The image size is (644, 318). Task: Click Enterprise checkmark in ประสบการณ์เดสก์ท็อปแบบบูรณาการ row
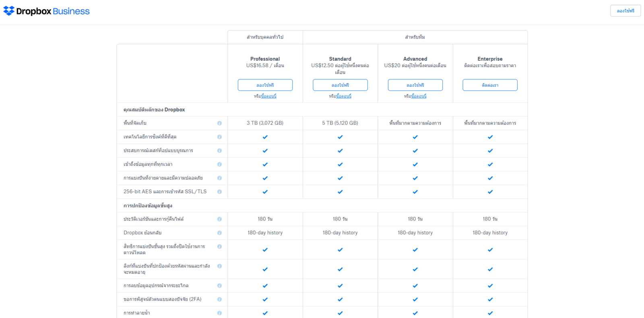pyautogui.click(x=490, y=151)
